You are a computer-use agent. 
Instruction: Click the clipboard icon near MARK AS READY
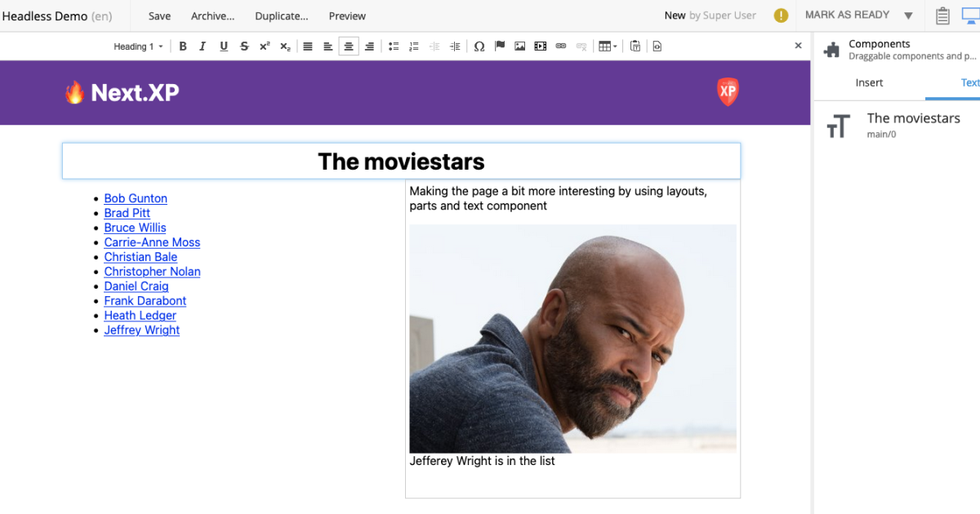[x=942, y=16]
